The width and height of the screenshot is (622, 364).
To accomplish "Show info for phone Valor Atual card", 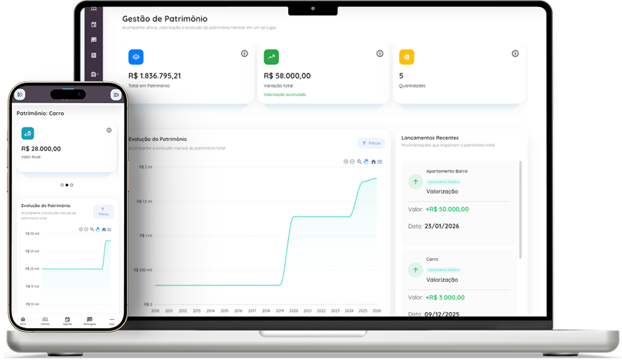I will coord(109,130).
